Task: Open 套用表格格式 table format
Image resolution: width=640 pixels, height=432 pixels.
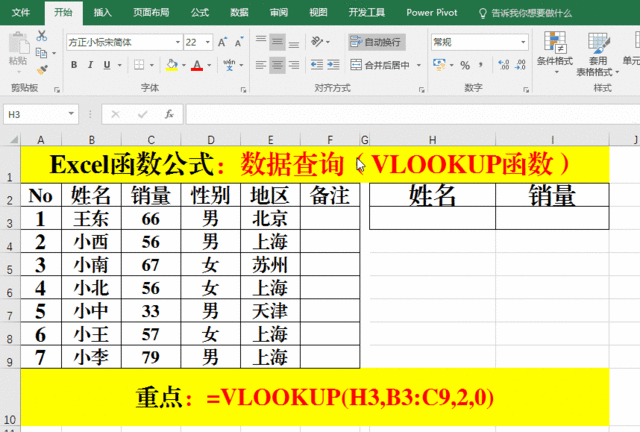Action: (598, 54)
